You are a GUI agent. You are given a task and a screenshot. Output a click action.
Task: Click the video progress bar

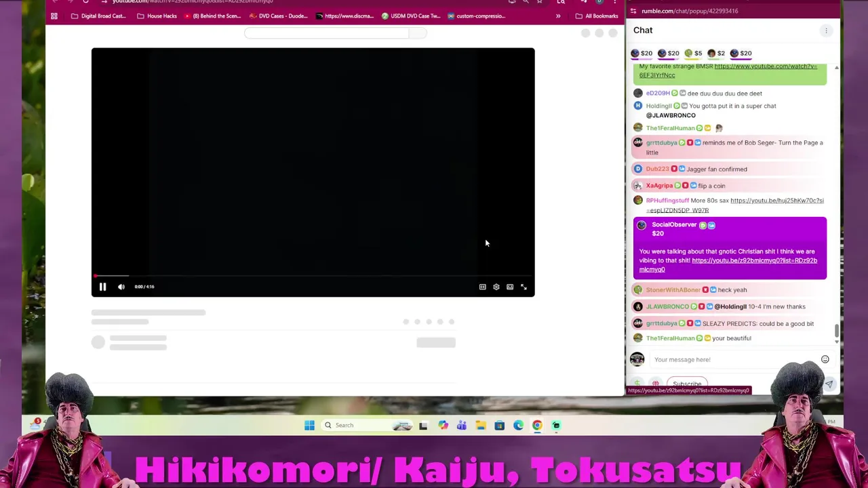[313, 276]
